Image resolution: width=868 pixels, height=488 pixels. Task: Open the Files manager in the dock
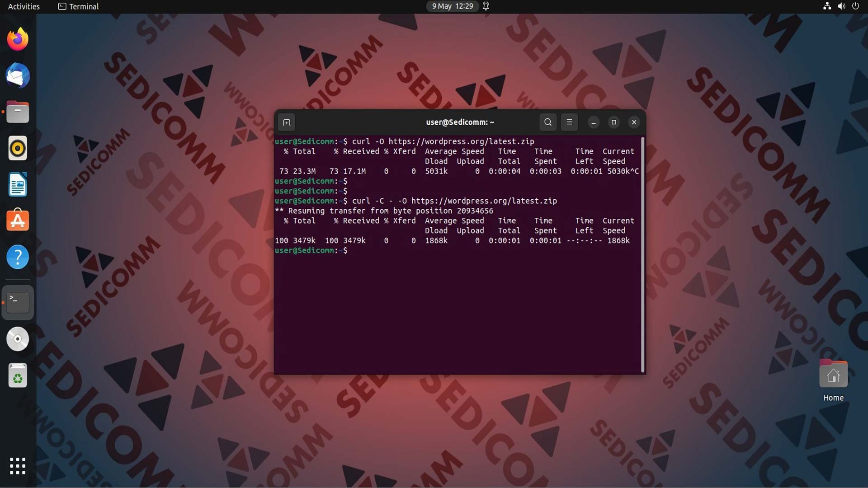18,112
